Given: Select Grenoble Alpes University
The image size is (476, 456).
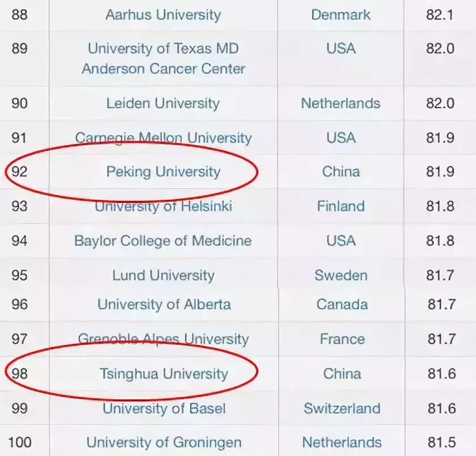Looking at the screenshot, I should point(163,339).
